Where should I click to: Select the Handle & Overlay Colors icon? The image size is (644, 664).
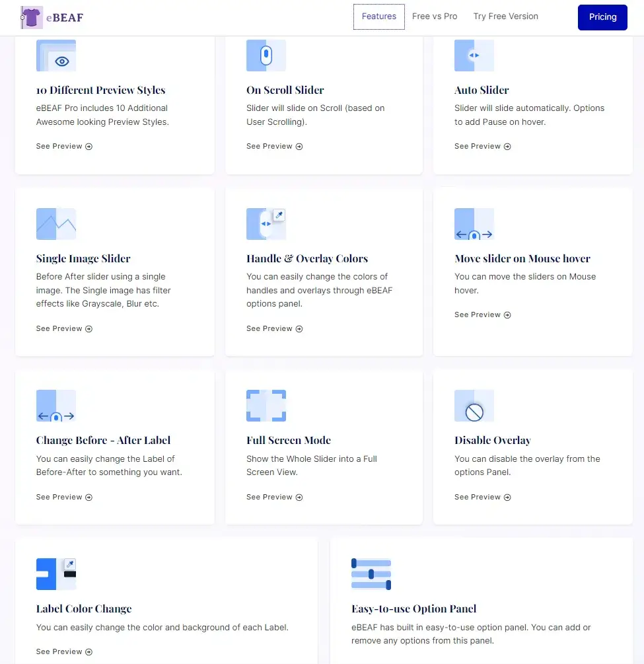coord(266,224)
